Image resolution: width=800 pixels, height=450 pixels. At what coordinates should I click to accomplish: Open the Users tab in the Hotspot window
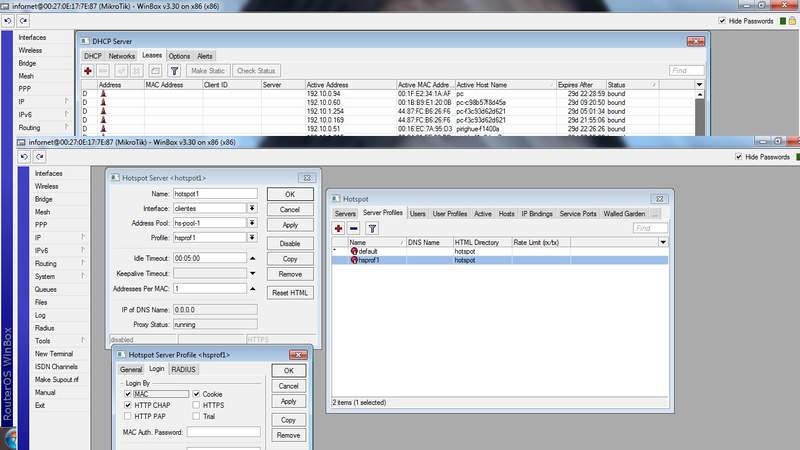(417, 214)
